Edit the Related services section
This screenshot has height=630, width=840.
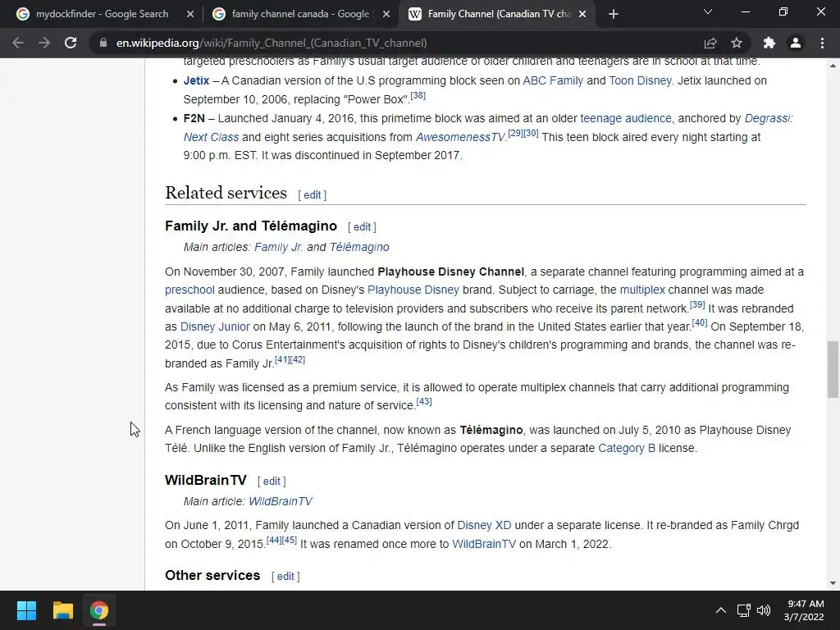[313, 195]
